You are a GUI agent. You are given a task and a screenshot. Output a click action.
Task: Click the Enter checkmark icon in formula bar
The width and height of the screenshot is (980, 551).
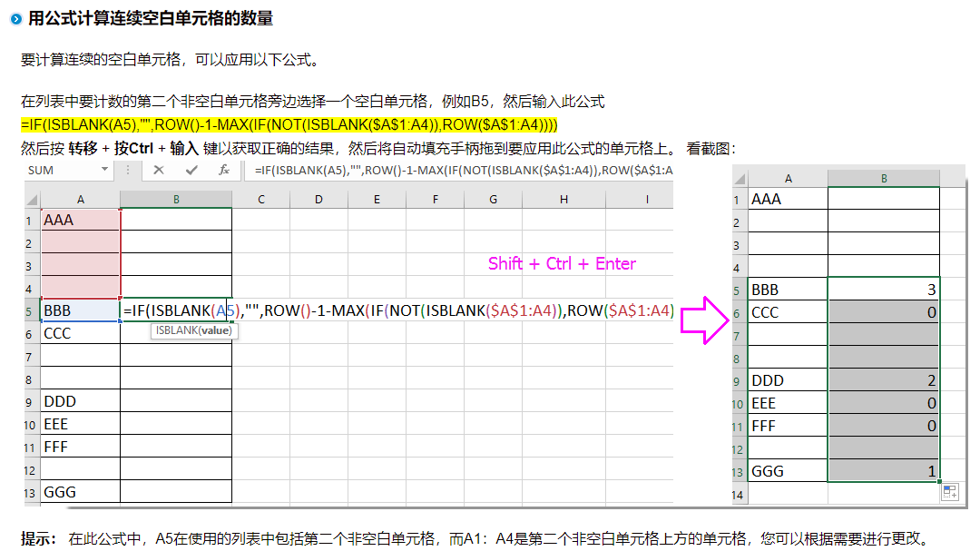click(191, 170)
